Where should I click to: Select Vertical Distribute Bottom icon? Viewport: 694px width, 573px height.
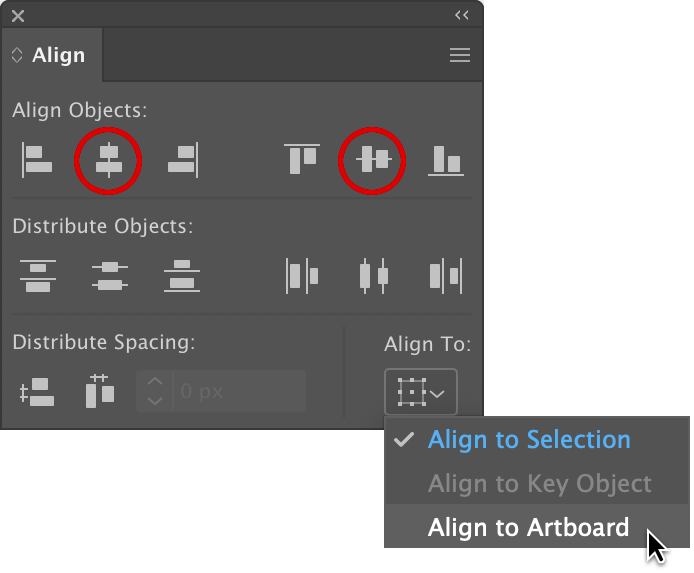tap(181, 276)
